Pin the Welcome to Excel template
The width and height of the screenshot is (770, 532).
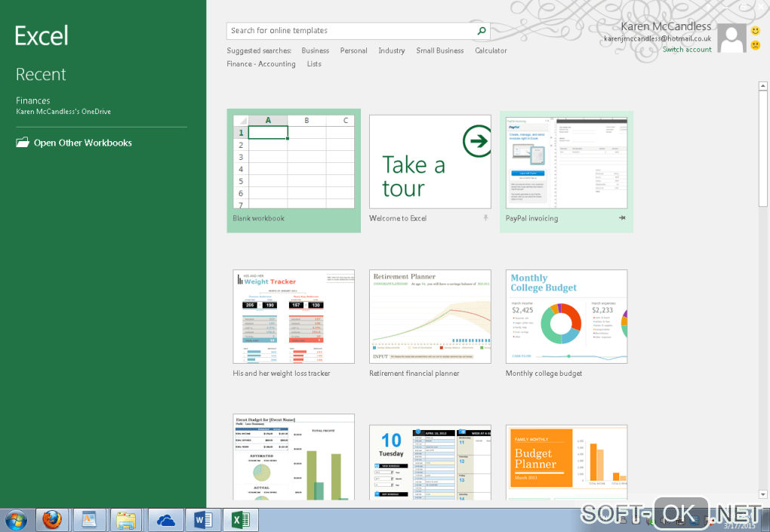tap(485, 218)
